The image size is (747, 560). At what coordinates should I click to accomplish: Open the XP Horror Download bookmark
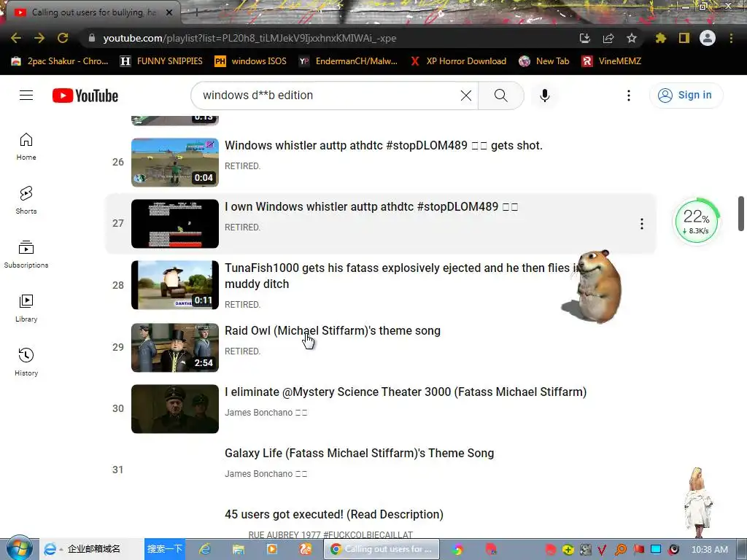click(x=458, y=61)
